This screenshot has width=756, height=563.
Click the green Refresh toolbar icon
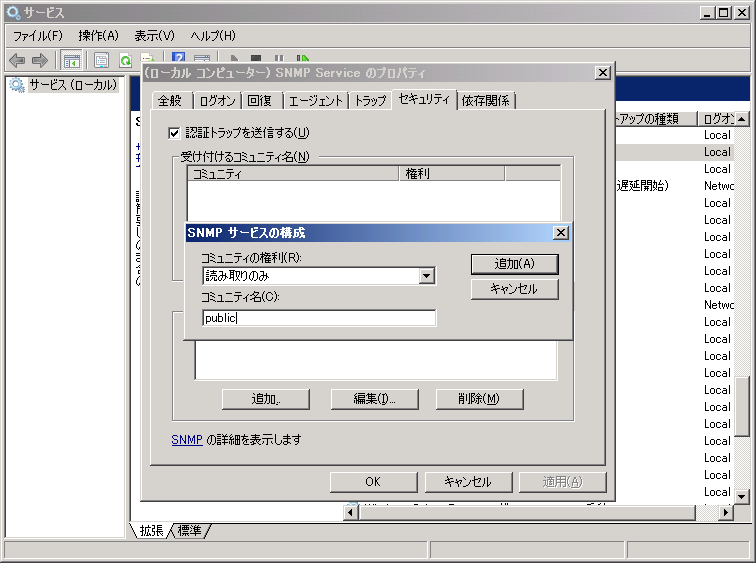point(125,61)
